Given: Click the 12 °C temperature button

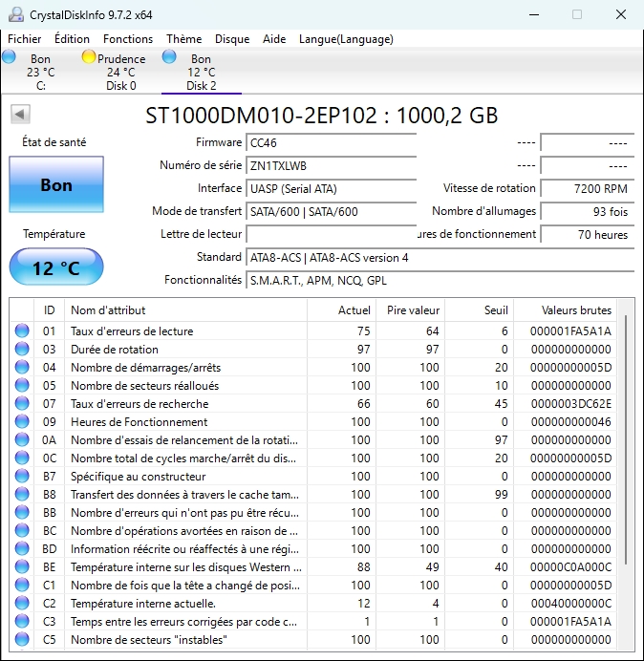Looking at the screenshot, I should point(56,267).
